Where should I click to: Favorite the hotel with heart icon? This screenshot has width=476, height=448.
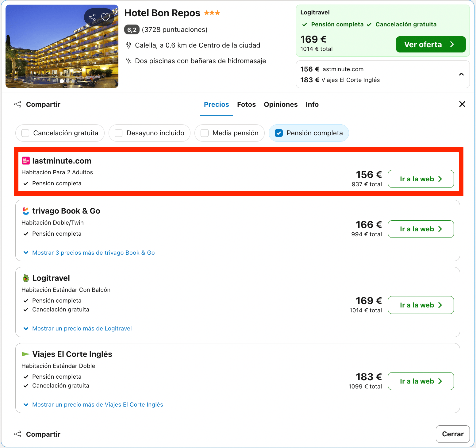[106, 17]
